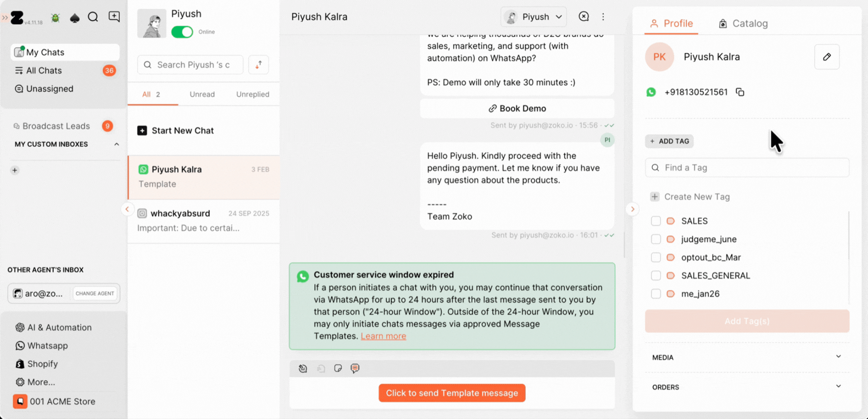Click Create New Tag
This screenshot has height=419, width=868.
coord(690,197)
